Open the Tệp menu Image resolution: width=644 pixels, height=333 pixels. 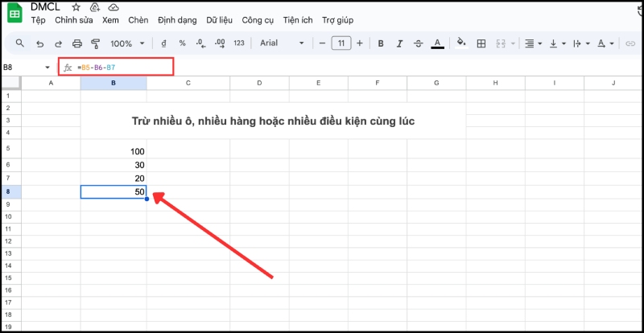[38, 20]
